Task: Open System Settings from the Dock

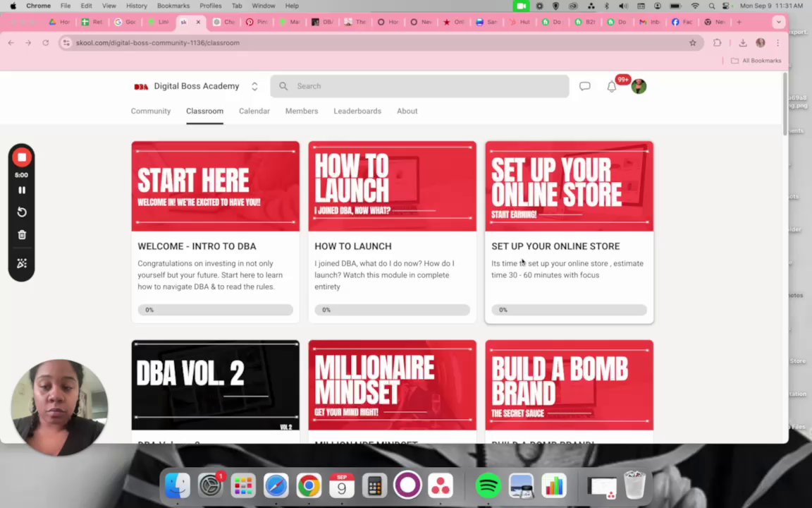Action: point(210,485)
